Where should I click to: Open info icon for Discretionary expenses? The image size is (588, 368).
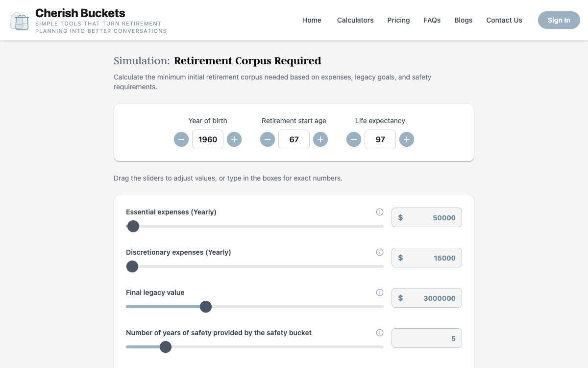pyautogui.click(x=380, y=252)
